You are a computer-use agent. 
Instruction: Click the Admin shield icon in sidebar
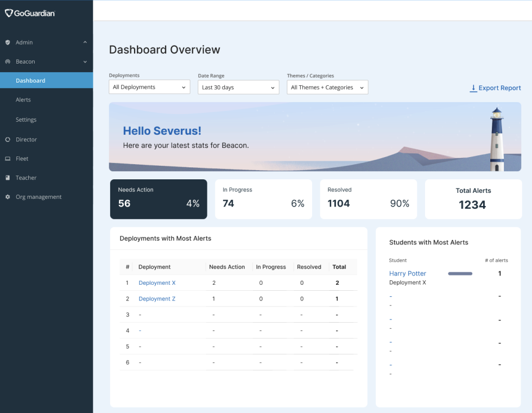8,42
